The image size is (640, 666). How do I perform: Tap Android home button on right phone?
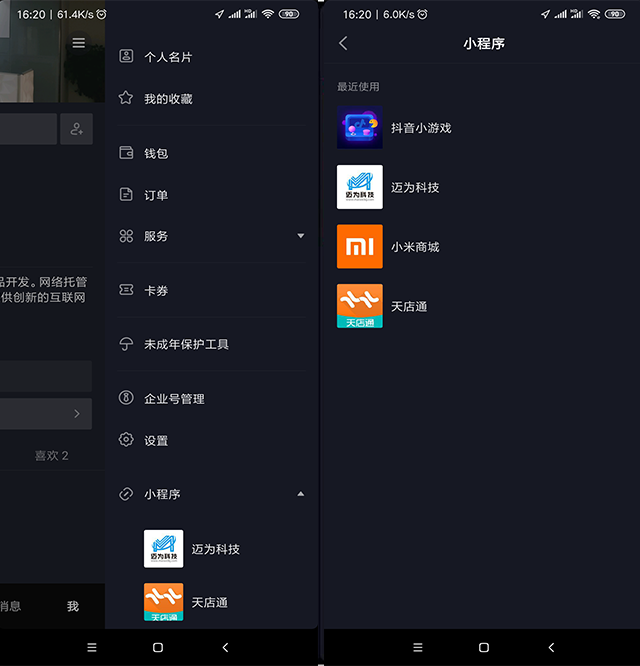coord(484,647)
